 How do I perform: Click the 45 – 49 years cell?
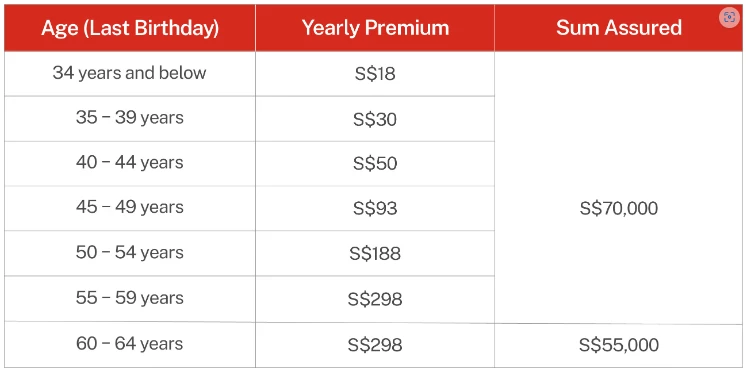coord(129,207)
